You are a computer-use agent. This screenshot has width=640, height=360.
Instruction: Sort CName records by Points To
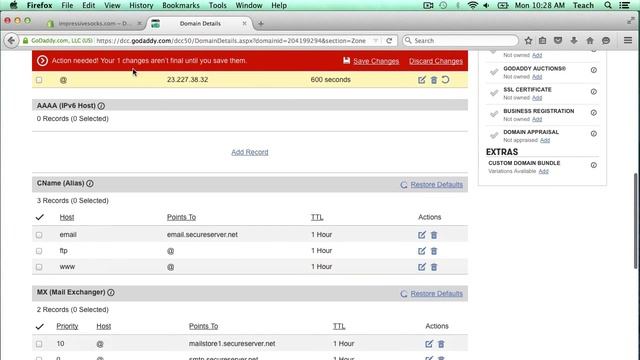point(181,217)
